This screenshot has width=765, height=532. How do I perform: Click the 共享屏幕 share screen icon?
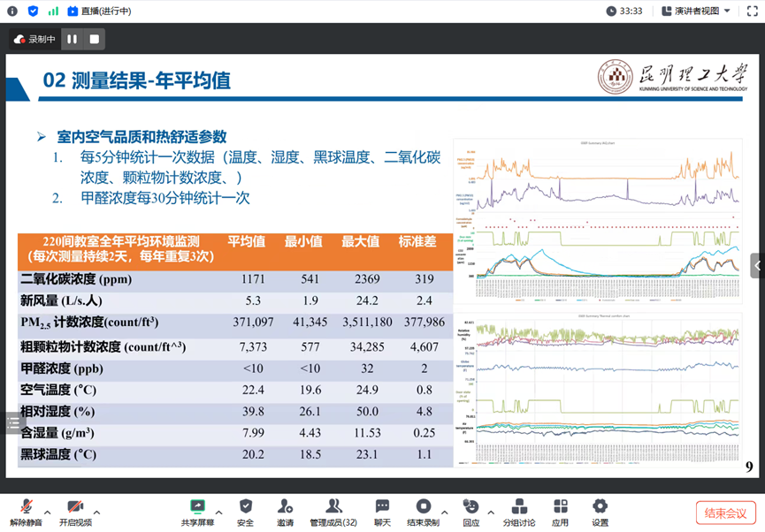click(x=197, y=512)
